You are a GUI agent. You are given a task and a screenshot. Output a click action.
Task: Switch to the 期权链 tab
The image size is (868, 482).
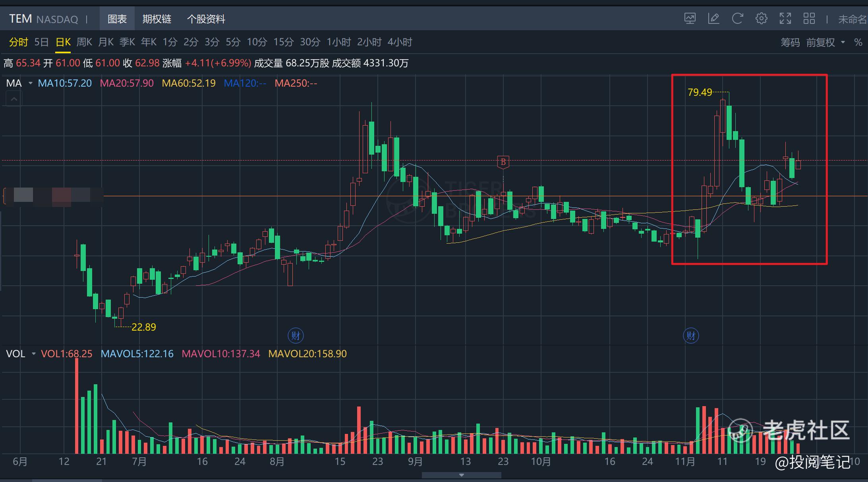click(x=157, y=19)
